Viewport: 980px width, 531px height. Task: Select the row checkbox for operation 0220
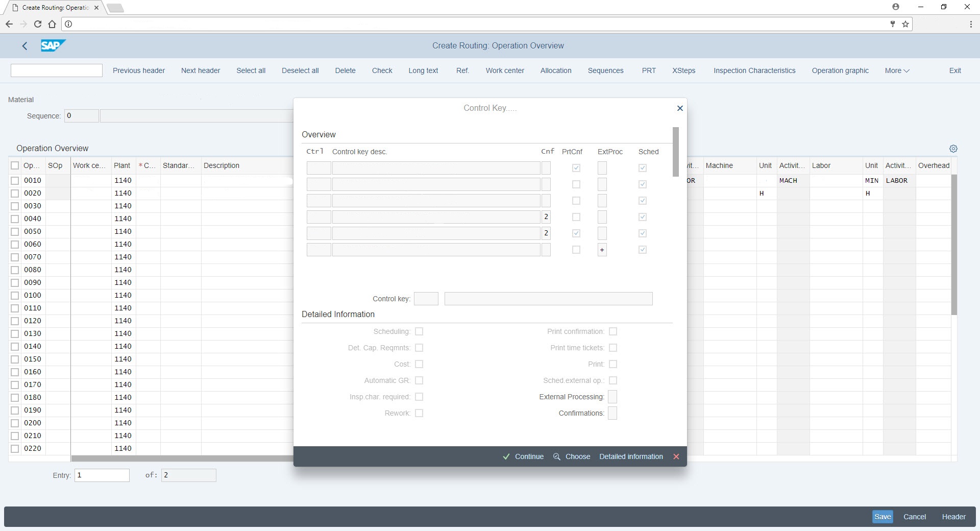click(15, 448)
